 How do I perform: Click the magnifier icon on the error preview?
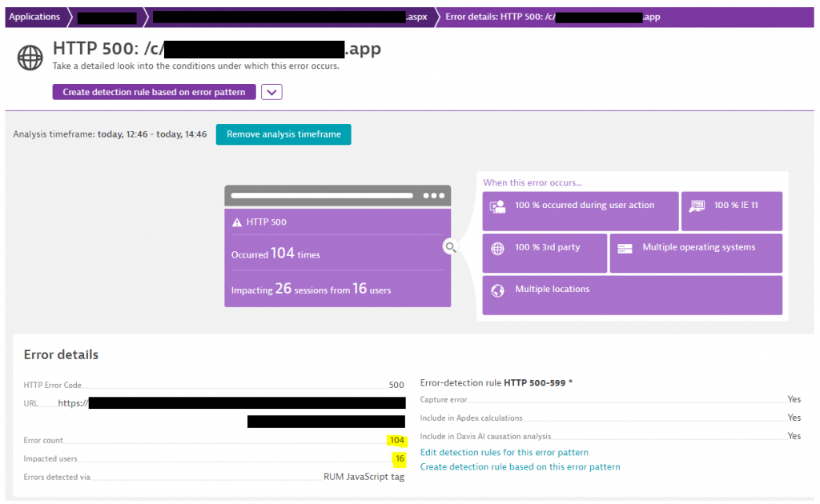450,247
